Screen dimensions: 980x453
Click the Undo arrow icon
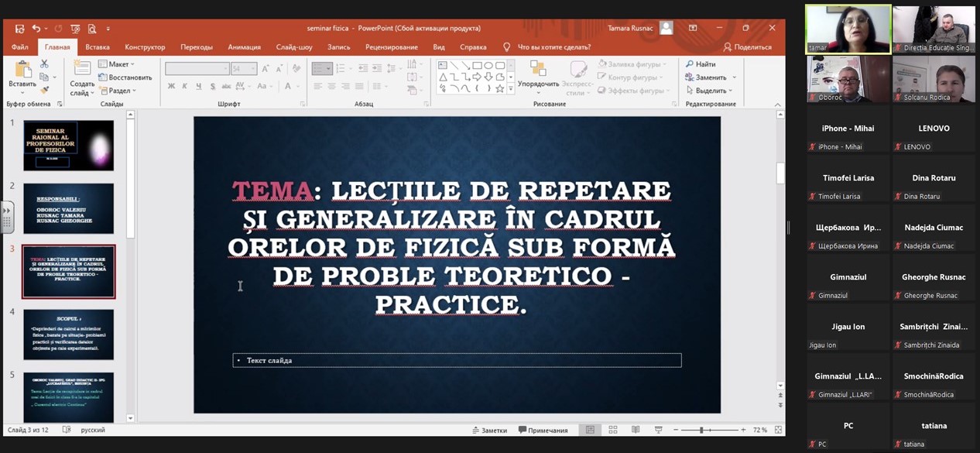36,29
